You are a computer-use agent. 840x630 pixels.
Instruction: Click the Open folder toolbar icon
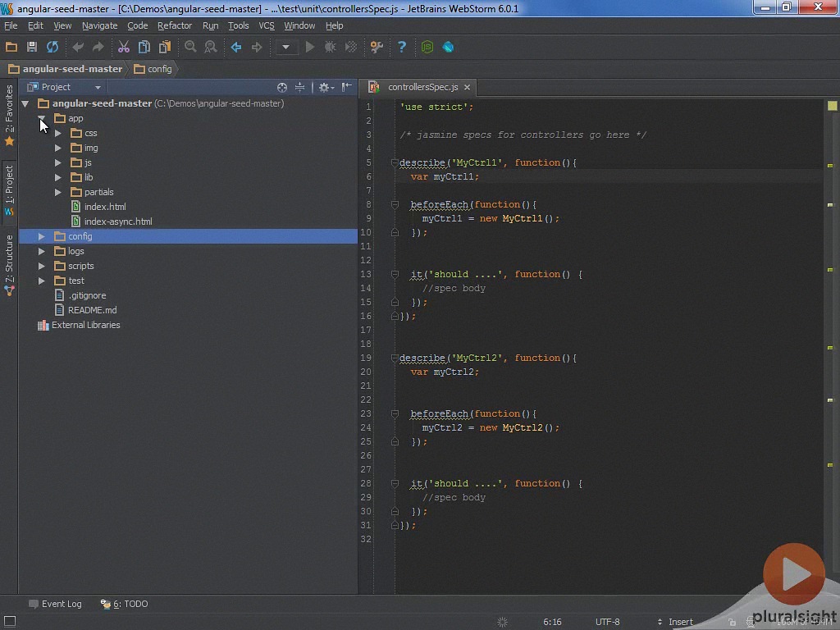(x=11, y=47)
